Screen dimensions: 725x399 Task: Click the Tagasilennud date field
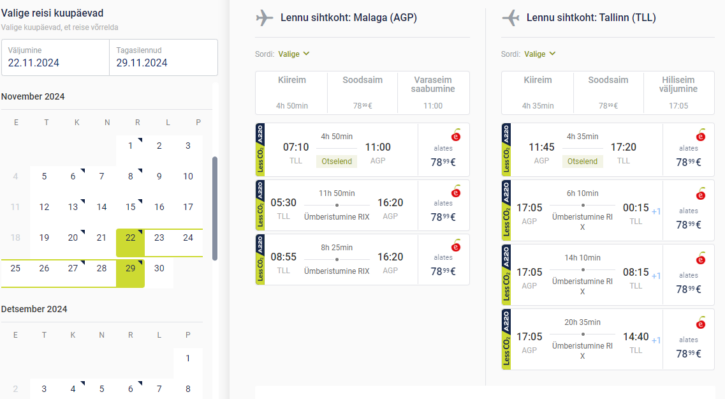coord(164,57)
